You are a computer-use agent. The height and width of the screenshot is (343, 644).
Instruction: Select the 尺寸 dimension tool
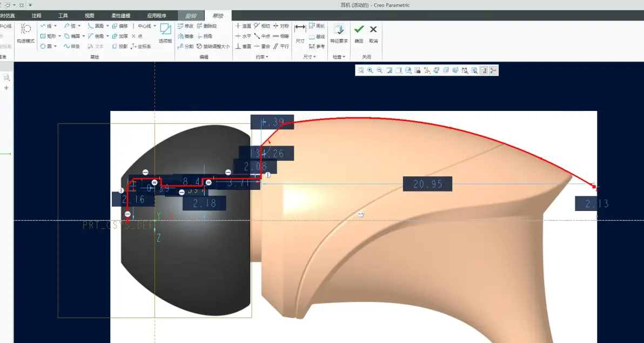(300, 34)
